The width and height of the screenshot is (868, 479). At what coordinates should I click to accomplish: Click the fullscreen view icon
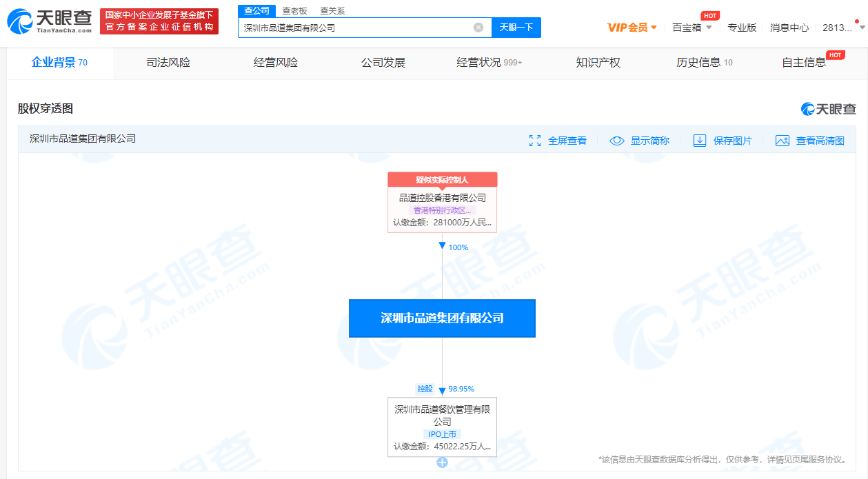(535, 141)
